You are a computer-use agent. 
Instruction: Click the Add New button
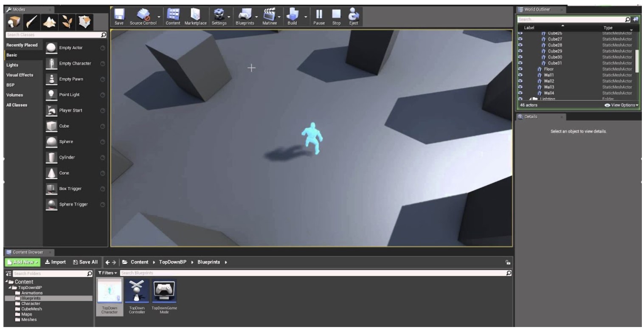[x=22, y=262]
